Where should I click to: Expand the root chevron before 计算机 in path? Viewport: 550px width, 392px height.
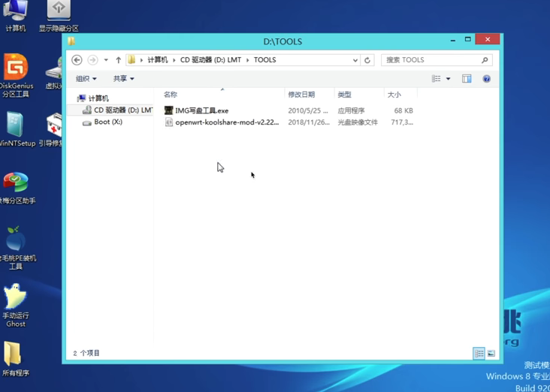point(142,60)
